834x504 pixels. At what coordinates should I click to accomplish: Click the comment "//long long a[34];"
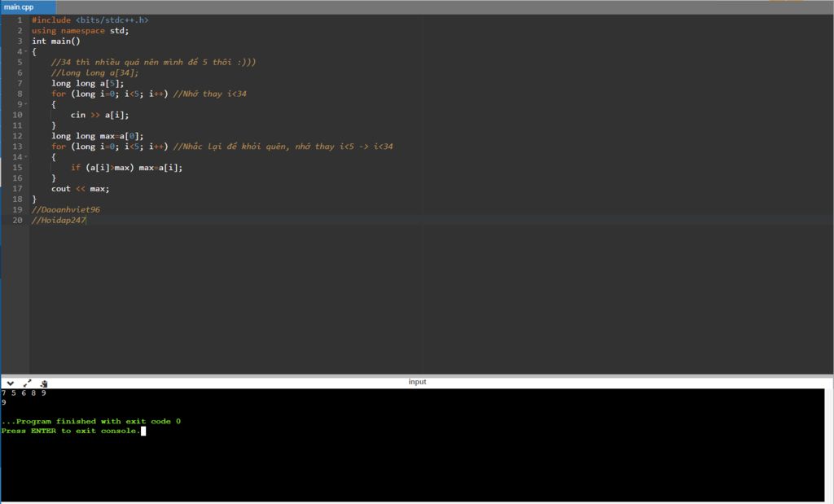point(94,72)
